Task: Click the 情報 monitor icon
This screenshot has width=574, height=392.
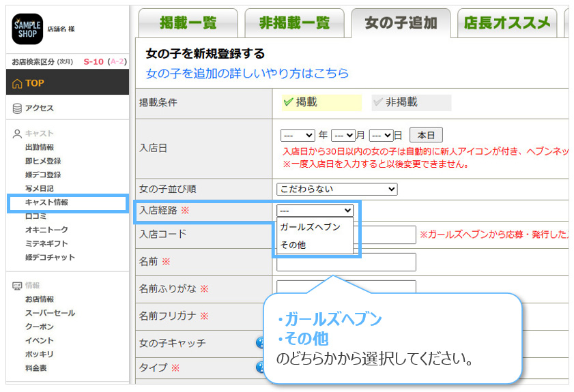Action: point(17,286)
